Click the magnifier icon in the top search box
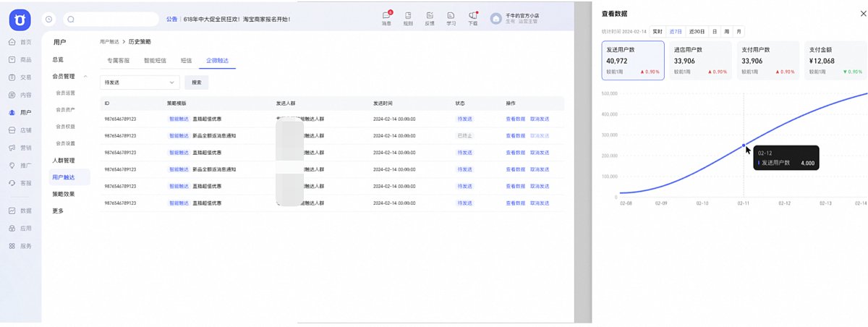 coord(72,20)
